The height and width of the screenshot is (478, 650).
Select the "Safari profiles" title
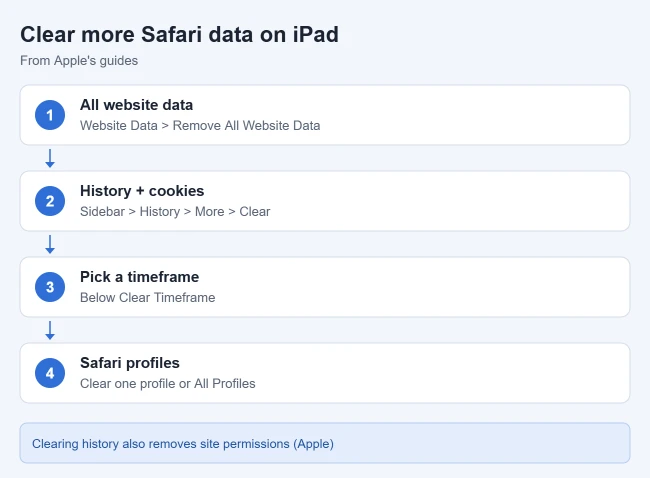[130, 363]
